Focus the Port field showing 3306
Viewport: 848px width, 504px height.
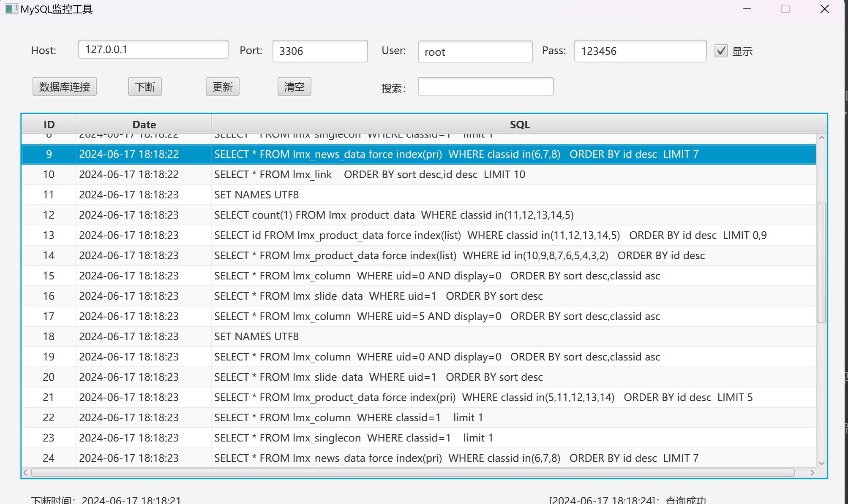(x=320, y=51)
